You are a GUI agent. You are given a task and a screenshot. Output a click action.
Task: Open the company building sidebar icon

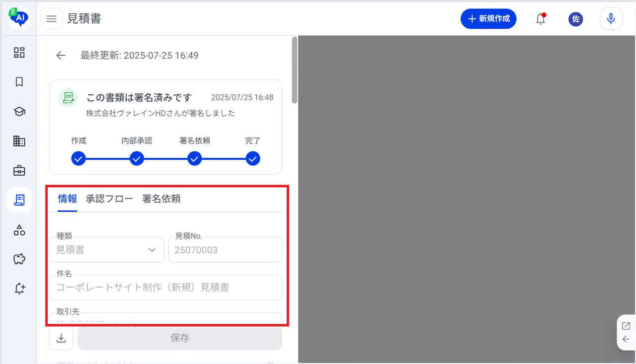point(19,141)
